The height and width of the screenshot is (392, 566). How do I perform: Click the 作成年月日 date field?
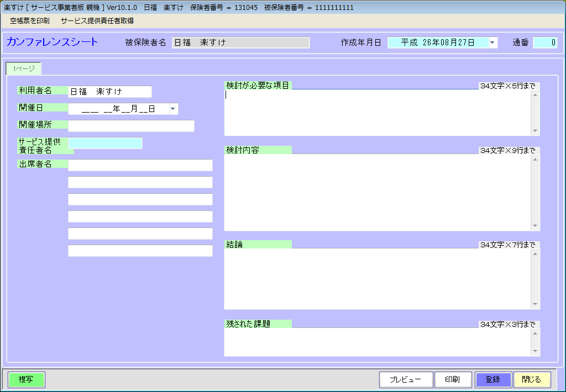[x=438, y=43]
